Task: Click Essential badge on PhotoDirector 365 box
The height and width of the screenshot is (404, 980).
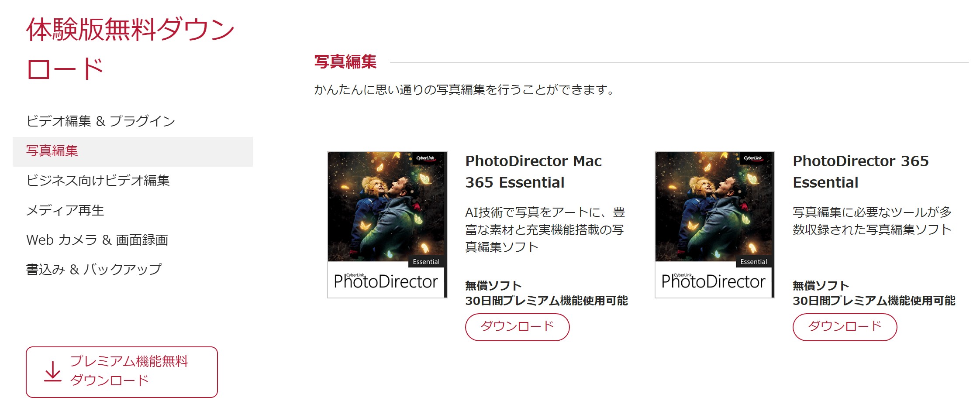Action: click(x=753, y=262)
